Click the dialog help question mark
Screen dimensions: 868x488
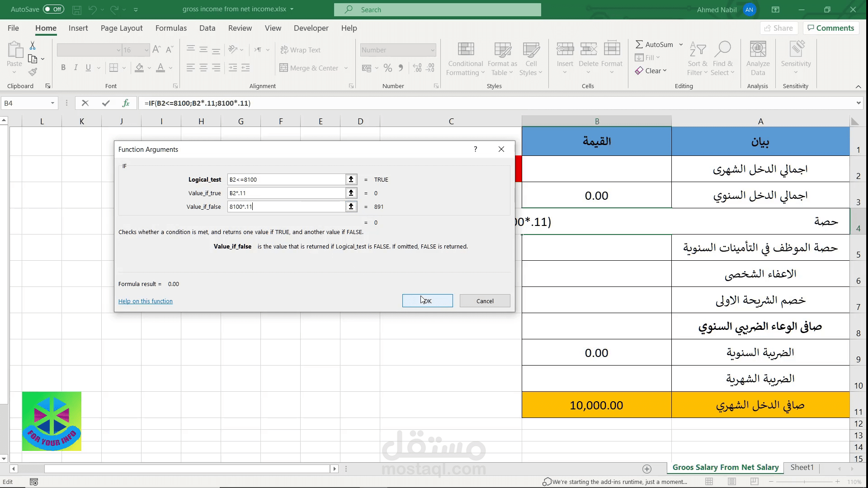[475, 149]
